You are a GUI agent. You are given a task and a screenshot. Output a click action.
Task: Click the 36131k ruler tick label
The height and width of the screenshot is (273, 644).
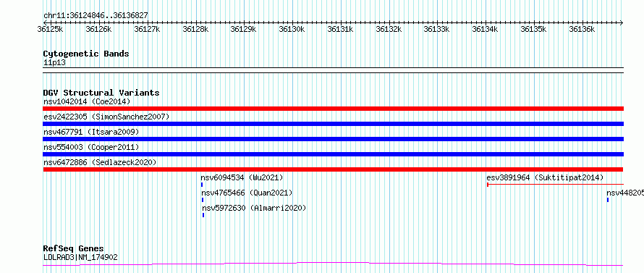341,29
